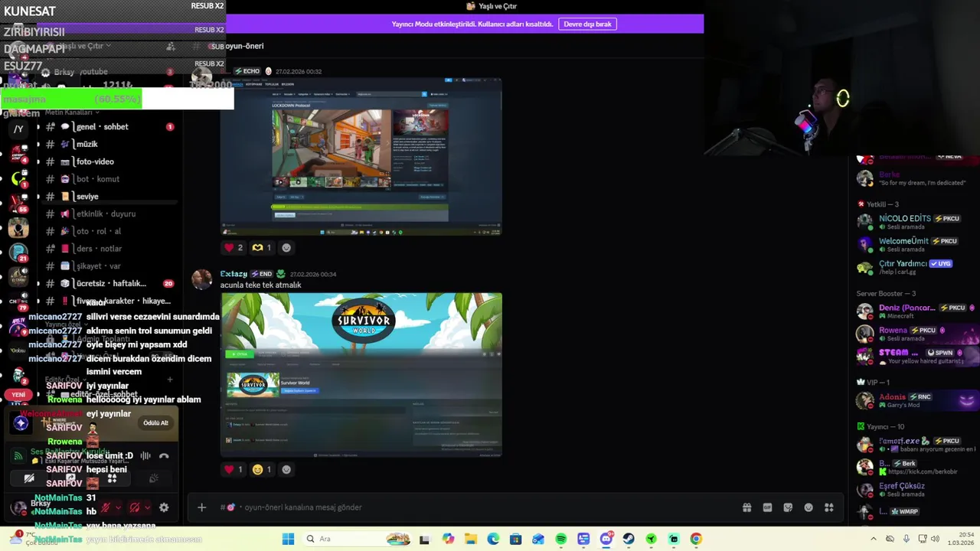This screenshot has height=551, width=980.
Task: Open the emoji picker in message bar
Action: [x=808, y=507]
